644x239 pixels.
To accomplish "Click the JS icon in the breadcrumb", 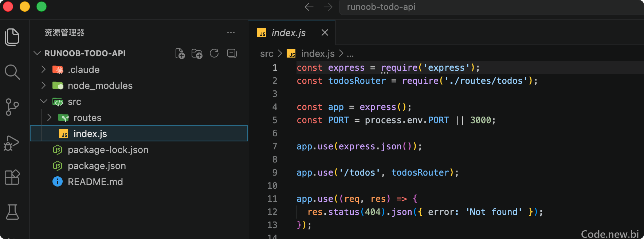I will pyautogui.click(x=291, y=54).
